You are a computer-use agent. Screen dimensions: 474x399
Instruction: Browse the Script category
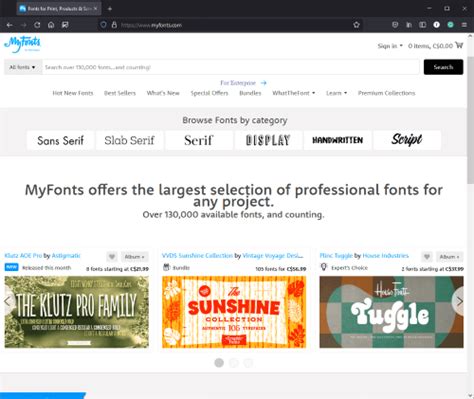(x=407, y=140)
